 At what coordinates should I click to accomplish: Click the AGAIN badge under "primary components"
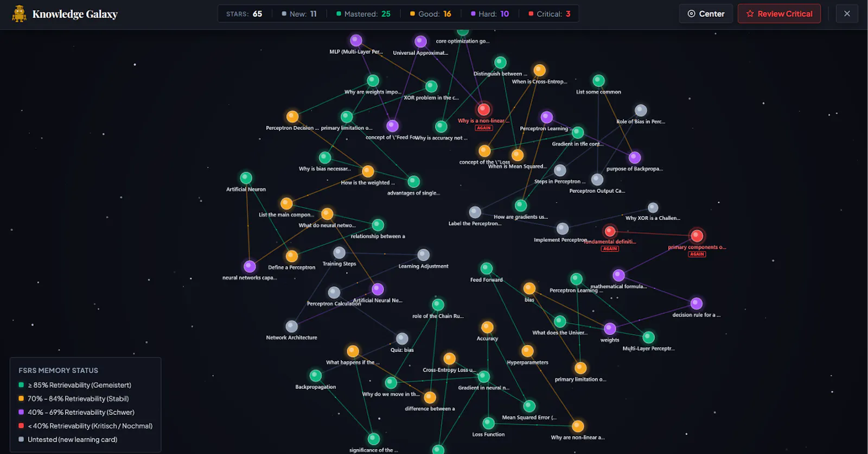pos(697,254)
